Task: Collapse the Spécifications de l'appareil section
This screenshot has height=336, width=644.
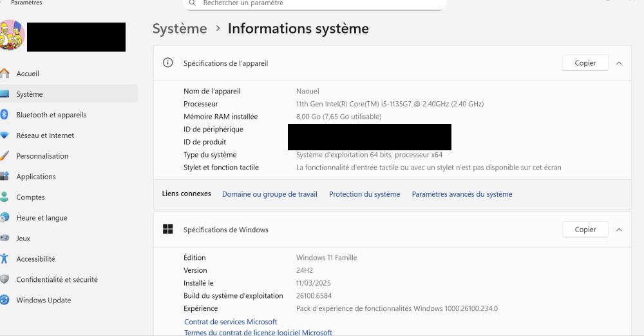Action: click(619, 63)
